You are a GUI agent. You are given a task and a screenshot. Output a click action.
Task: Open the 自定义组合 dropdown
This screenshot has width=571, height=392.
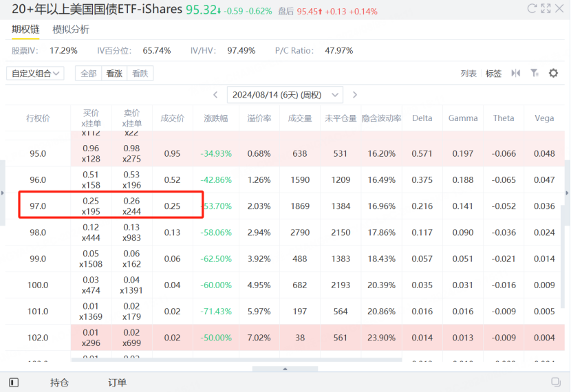[35, 73]
